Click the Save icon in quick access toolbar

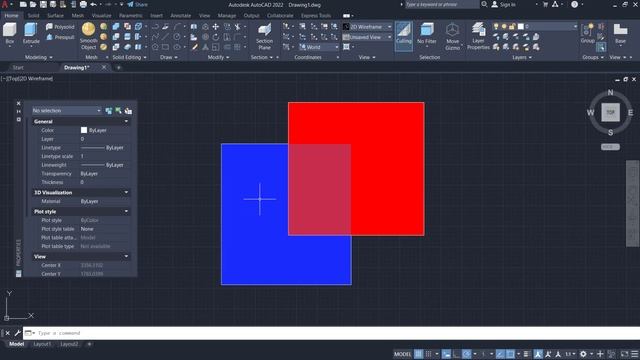coord(43,4)
